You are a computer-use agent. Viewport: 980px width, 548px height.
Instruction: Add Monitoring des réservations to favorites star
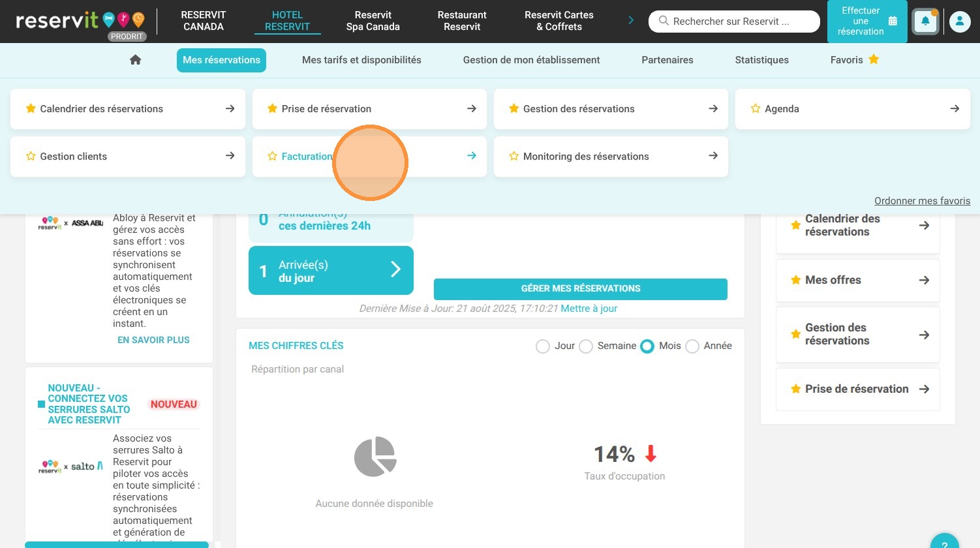(x=513, y=156)
